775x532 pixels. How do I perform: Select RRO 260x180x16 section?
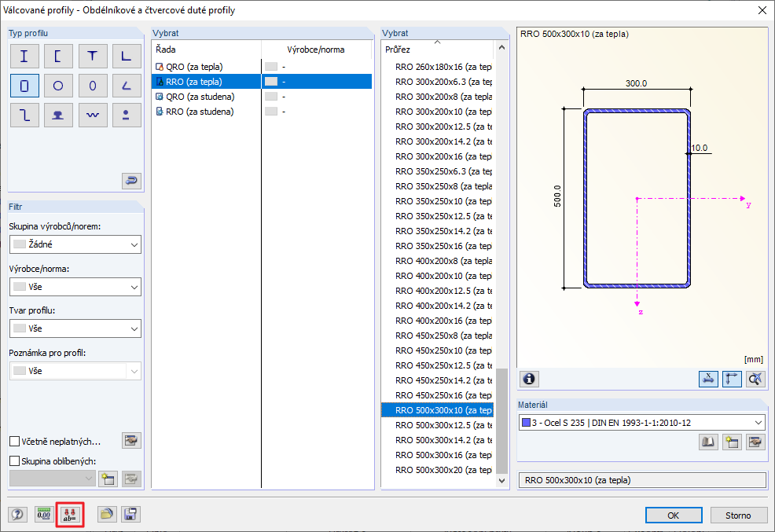tap(438, 67)
